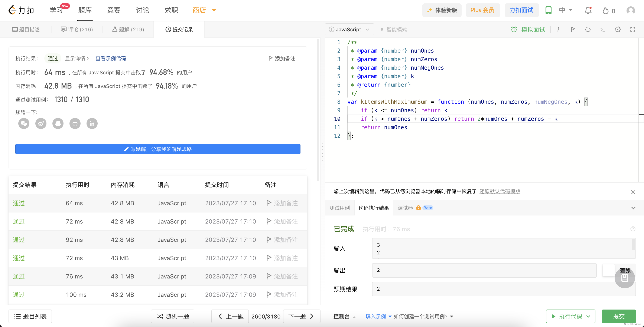
Task: Switch to 评论 (216) tab
Action: 77,29
